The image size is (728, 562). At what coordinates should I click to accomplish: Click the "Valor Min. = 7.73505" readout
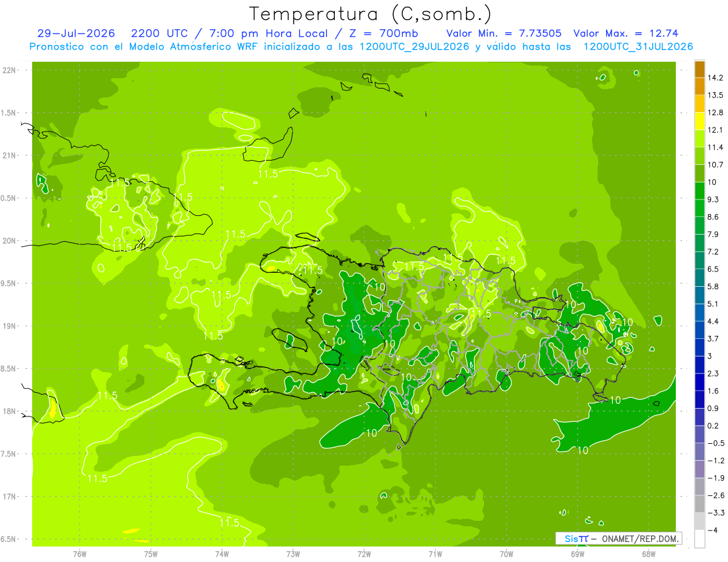point(504,34)
